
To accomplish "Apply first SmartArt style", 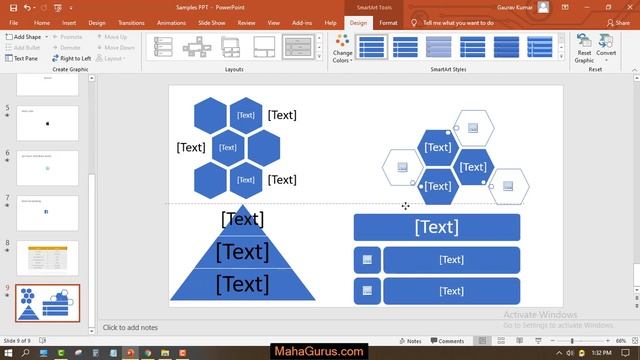I will click(371, 47).
